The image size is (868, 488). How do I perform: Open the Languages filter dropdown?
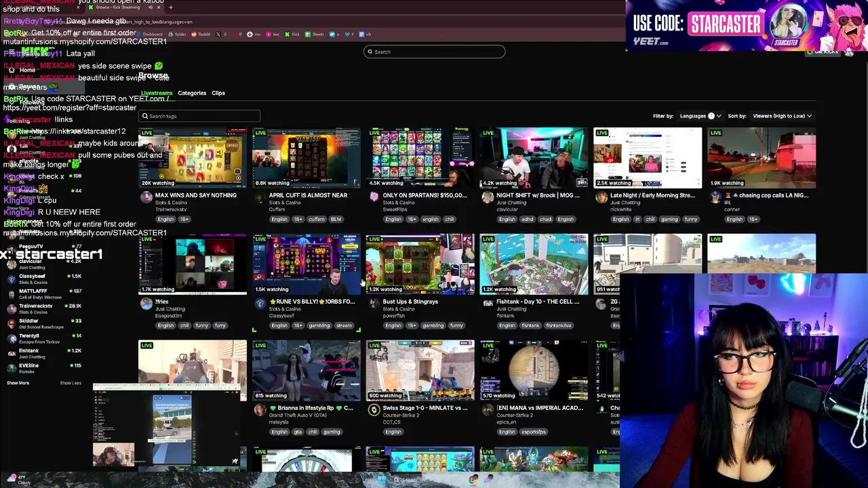(x=701, y=116)
